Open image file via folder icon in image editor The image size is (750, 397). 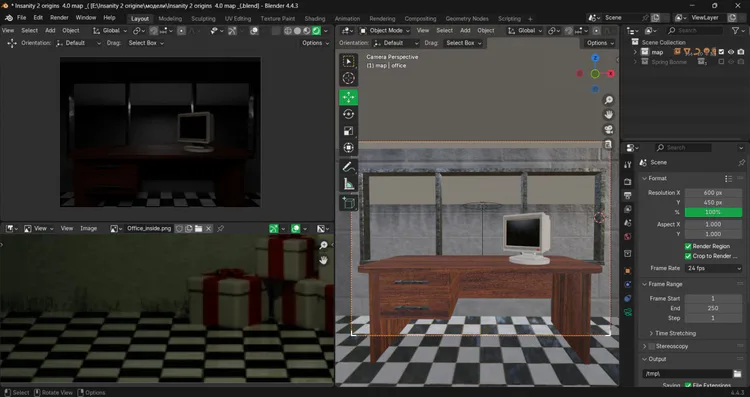[199, 229]
